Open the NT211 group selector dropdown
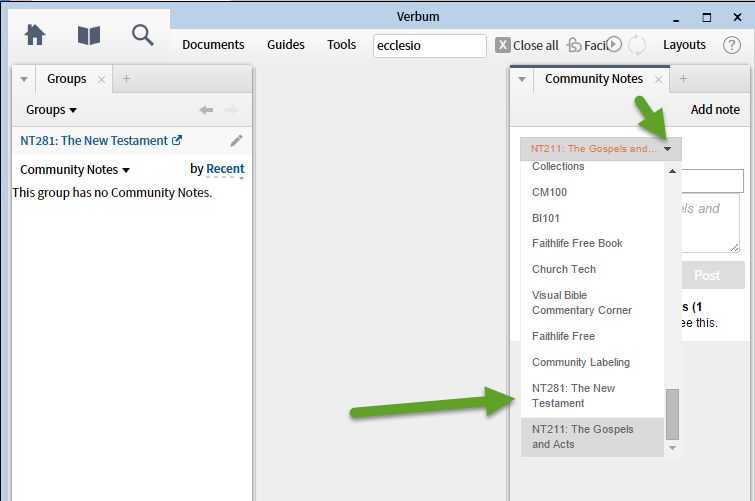Viewport: 755px width, 501px height. pyautogui.click(x=600, y=149)
